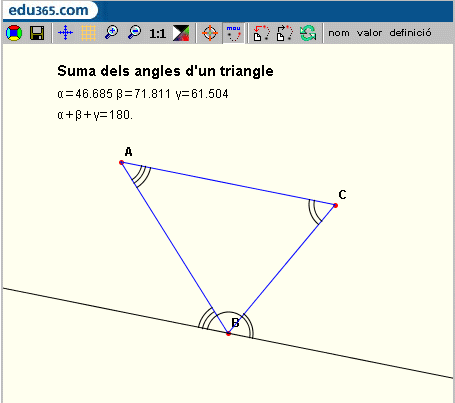The image size is (455, 403).
Task: Click red point A of the triangle
Action: tap(121, 162)
